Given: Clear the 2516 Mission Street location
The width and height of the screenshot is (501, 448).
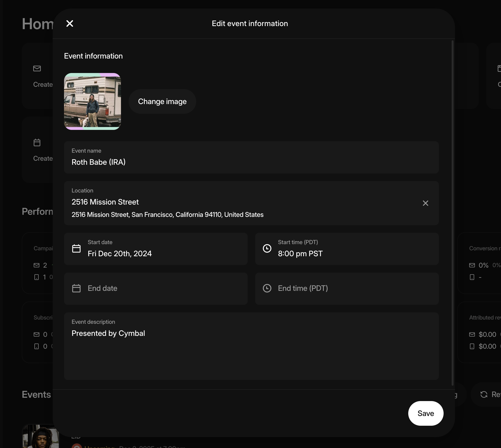Looking at the screenshot, I should click(425, 203).
